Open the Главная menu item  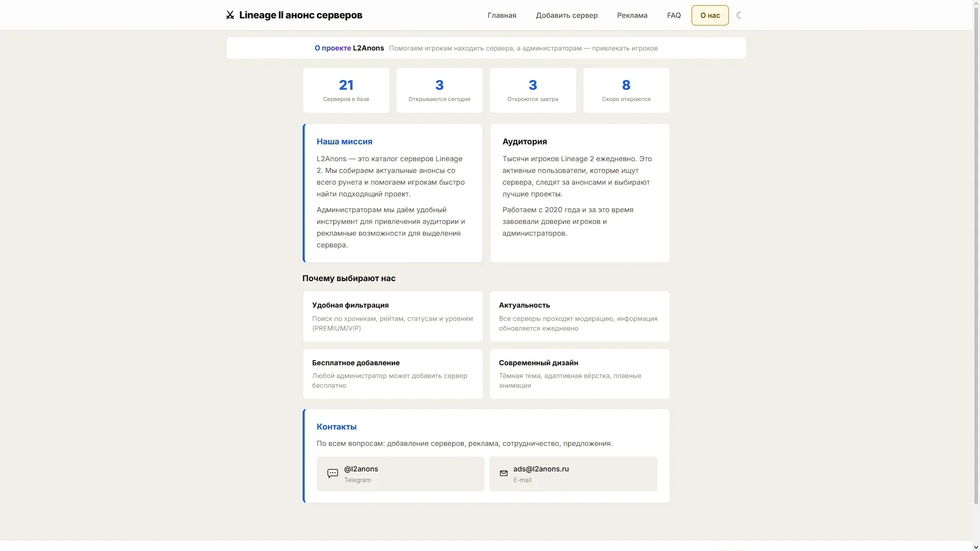pyautogui.click(x=502, y=15)
